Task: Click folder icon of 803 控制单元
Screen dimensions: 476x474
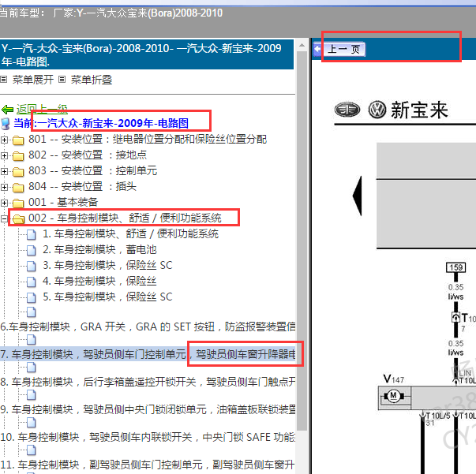Action: click(x=18, y=172)
